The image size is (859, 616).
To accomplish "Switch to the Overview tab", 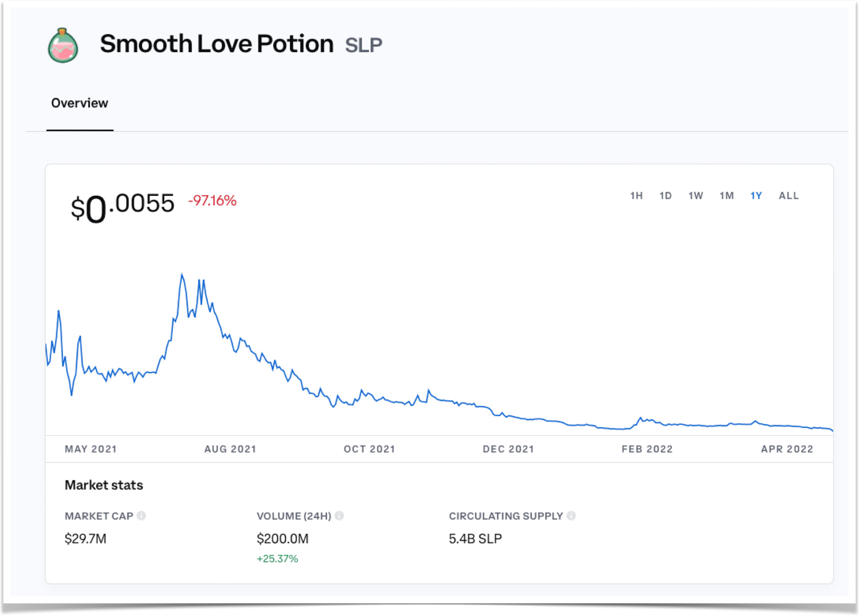I will [x=80, y=103].
